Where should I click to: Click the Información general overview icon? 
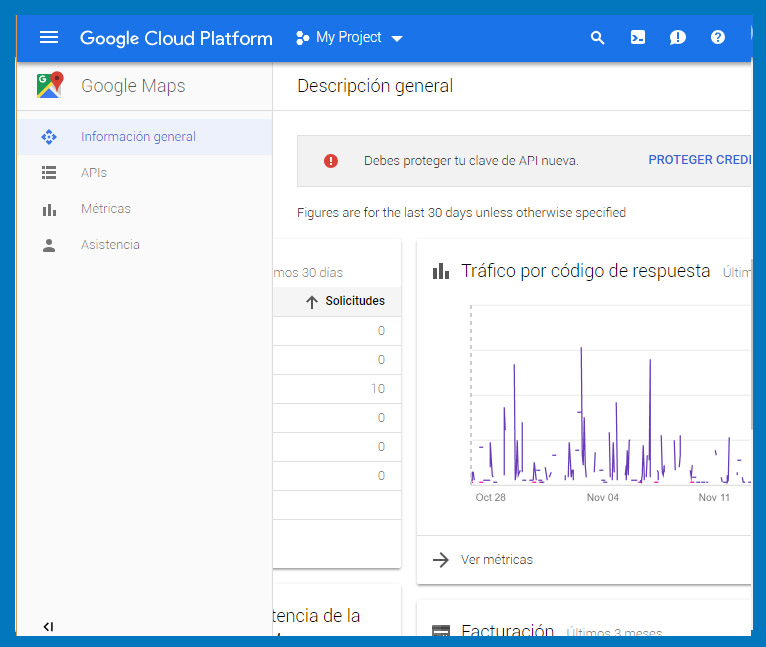point(49,137)
